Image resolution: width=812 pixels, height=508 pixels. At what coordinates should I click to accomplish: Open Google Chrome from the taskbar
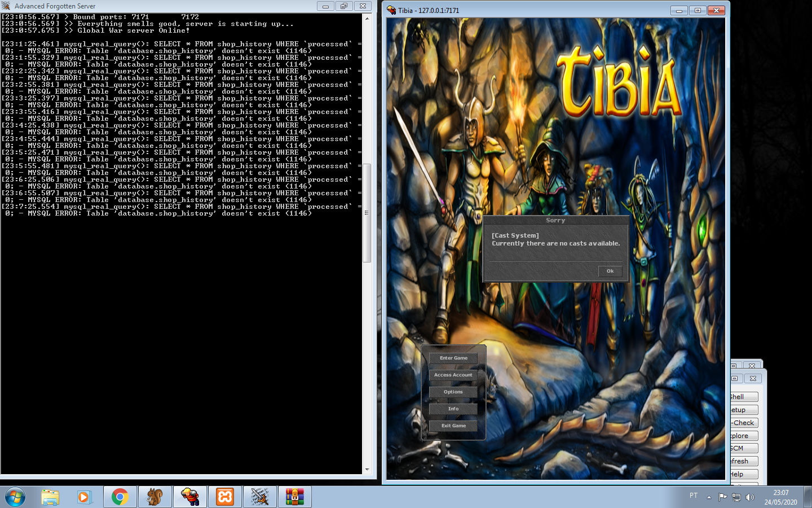tap(120, 497)
